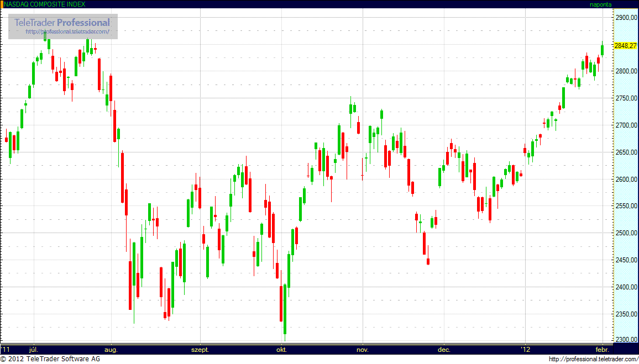Open the bottom-right professional.teletrader.com link
This screenshot has height=364, width=639.
coord(593,360)
